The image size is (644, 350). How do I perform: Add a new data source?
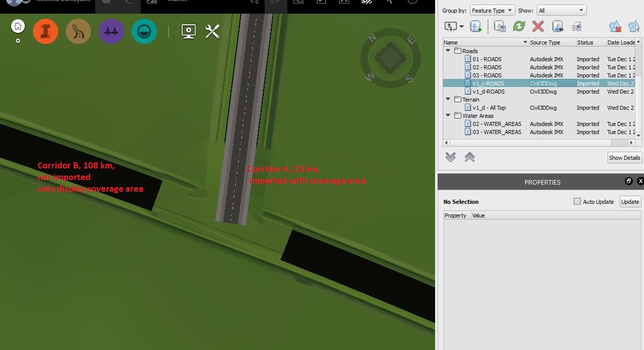coord(476,26)
